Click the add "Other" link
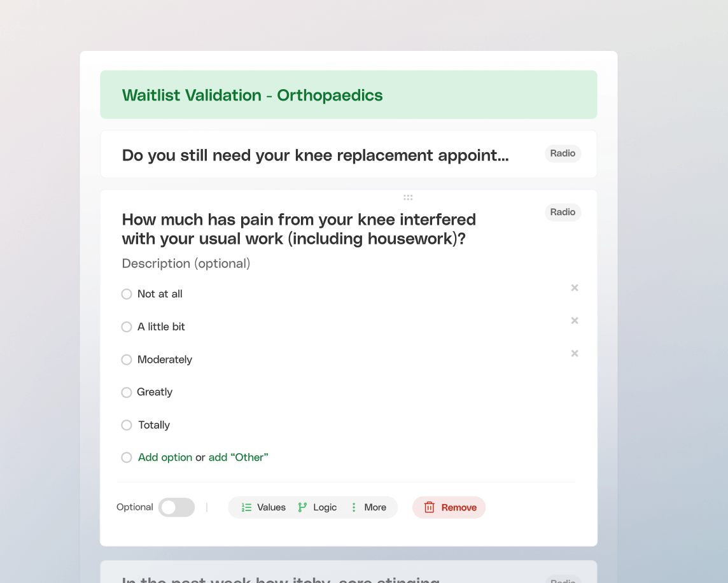The image size is (728, 583). click(x=239, y=458)
